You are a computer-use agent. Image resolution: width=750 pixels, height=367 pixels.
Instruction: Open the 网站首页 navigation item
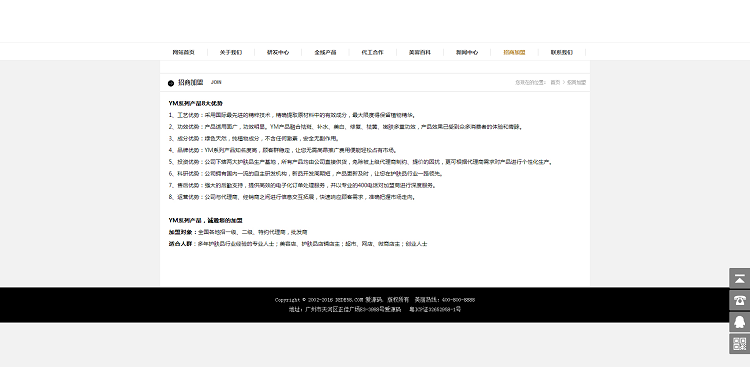tap(184, 52)
